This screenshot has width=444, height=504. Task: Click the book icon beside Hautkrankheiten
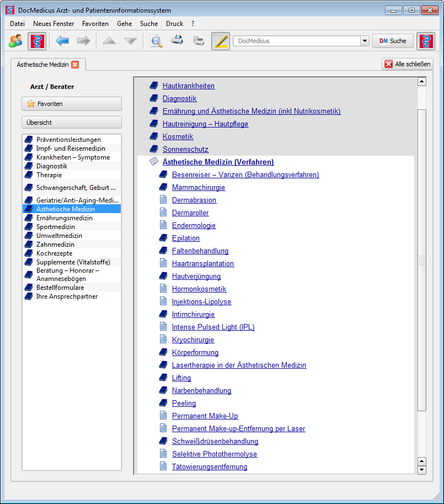[154, 86]
